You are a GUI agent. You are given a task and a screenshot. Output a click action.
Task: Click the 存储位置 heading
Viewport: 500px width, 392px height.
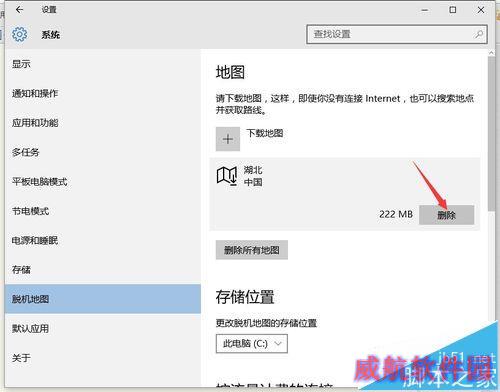(x=245, y=297)
